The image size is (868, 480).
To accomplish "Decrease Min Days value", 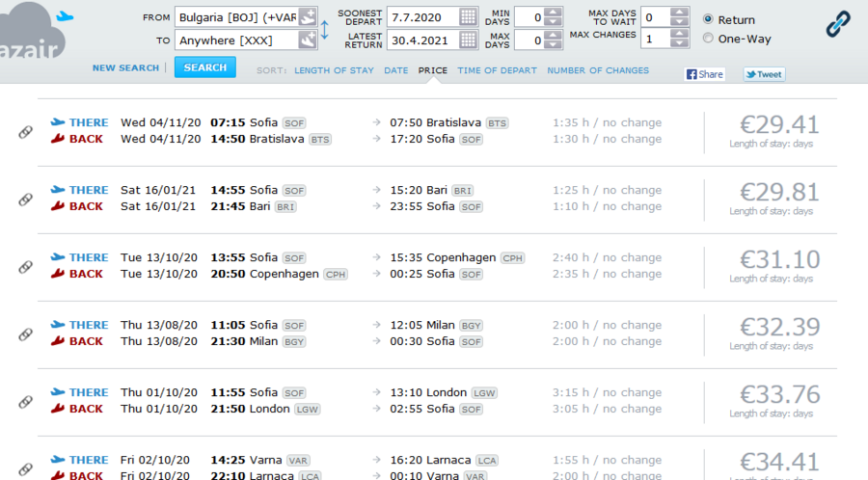I will [x=553, y=21].
